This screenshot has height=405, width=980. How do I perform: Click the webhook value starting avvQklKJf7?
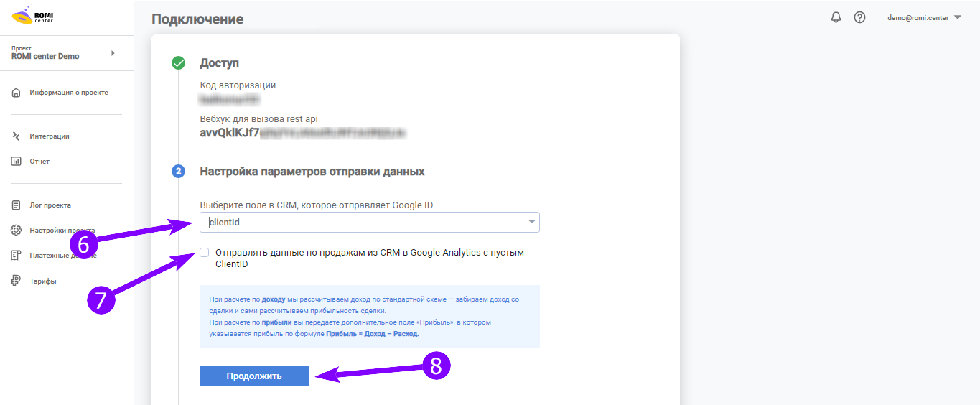coord(303,133)
